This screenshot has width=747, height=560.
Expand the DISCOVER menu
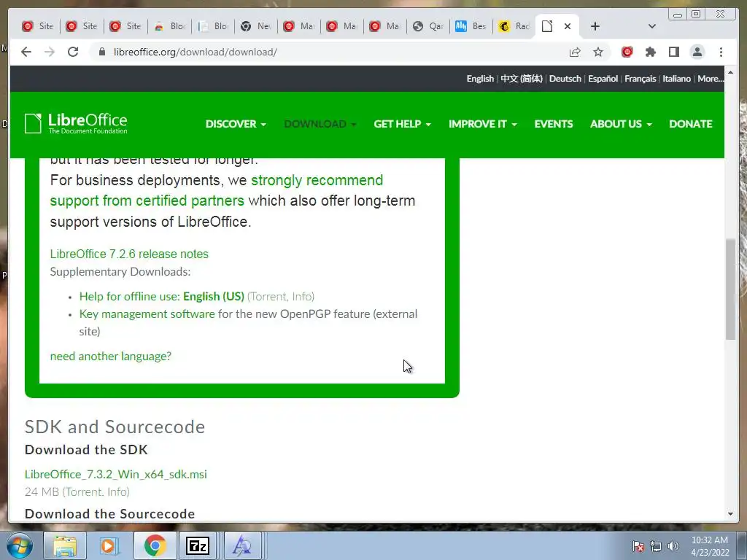pos(236,124)
